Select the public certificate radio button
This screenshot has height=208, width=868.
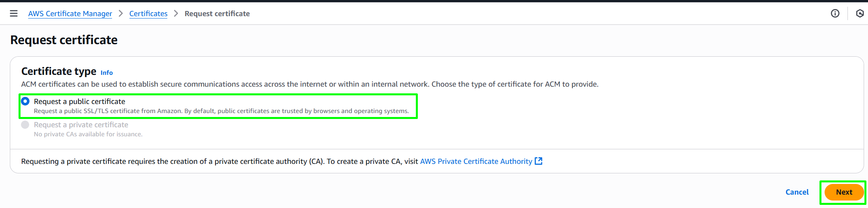click(x=25, y=101)
